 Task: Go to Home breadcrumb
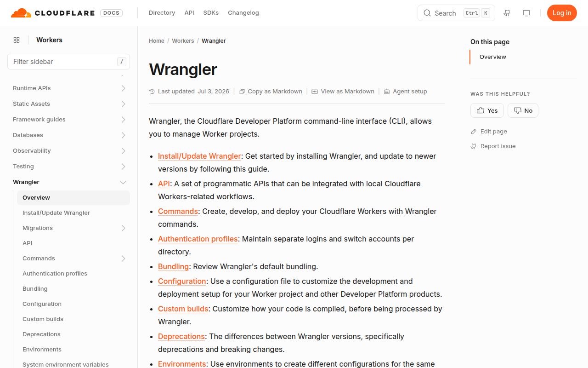tap(157, 41)
